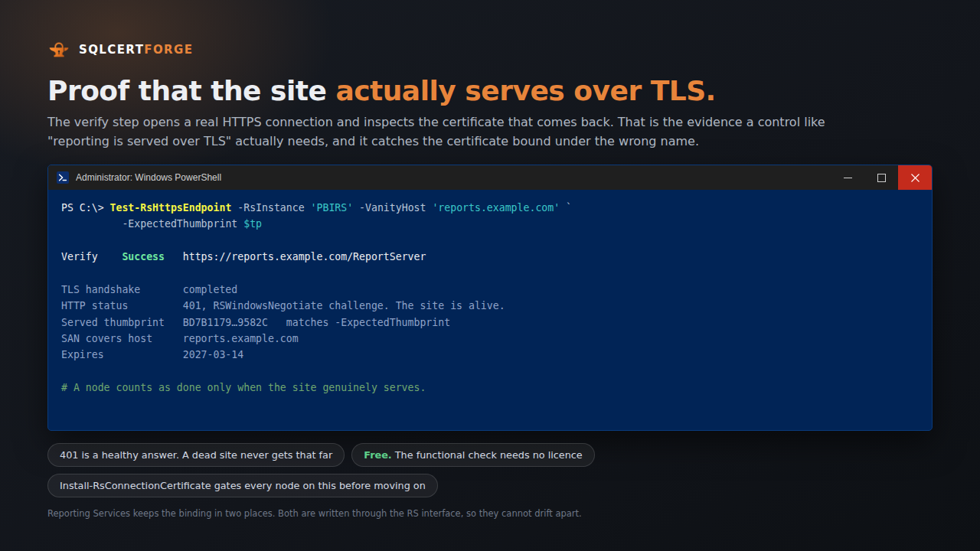This screenshot has height=551, width=980.
Task: Click the https://reports.example.com/ReportServer URL
Action: 305,256
